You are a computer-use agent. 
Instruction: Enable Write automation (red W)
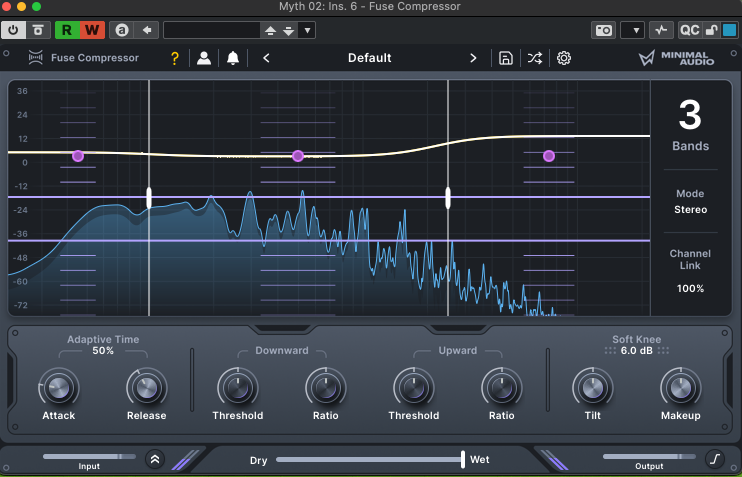[x=92, y=30]
